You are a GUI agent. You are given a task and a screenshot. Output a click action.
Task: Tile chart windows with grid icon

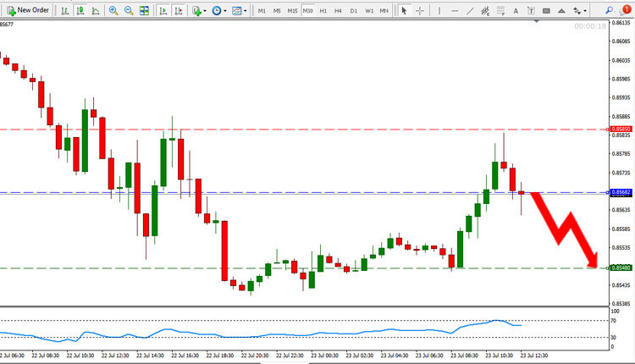tap(144, 11)
